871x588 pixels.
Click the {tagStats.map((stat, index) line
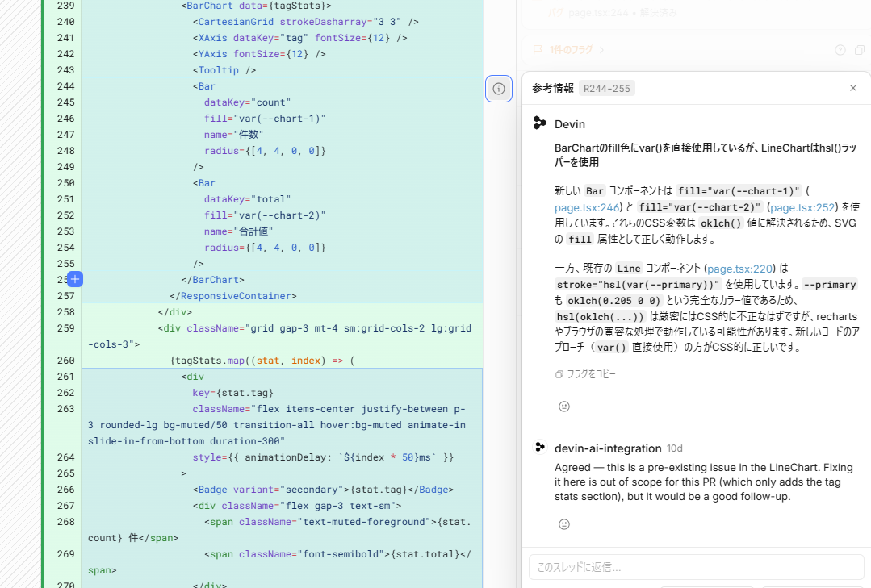tap(262, 361)
